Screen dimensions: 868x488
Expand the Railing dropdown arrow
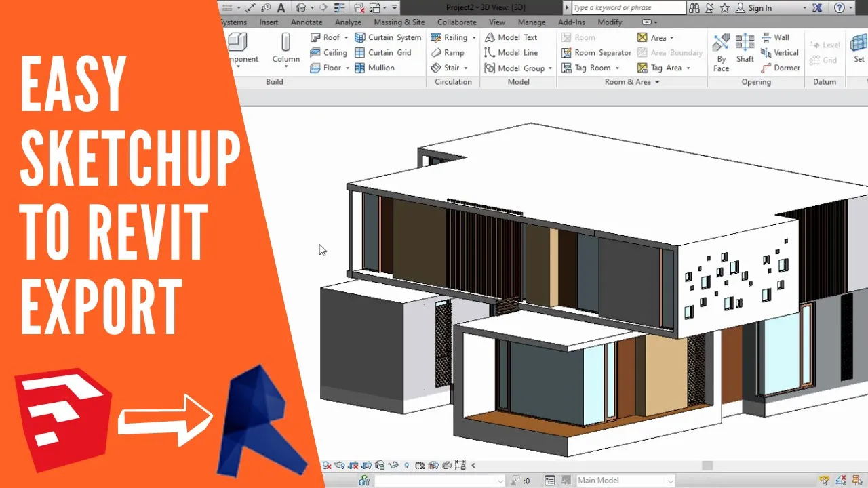click(474, 38)
